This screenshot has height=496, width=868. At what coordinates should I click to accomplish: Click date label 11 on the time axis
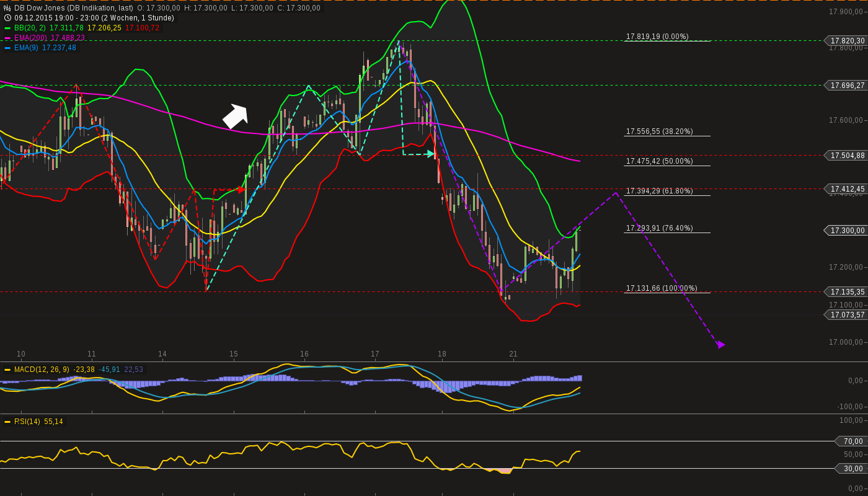[x=92, y=354]
